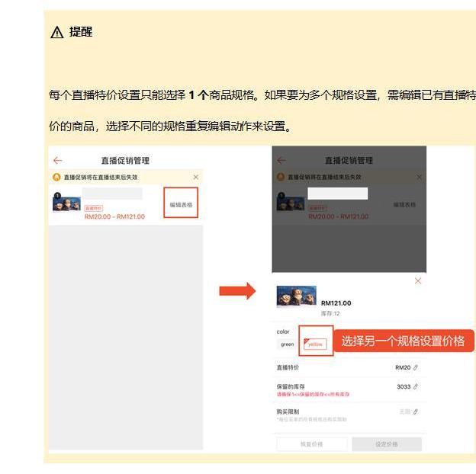The image size is (476, 474).
Task: Click the orange arrow between screenshots
Action: click(x=237, y=291)
